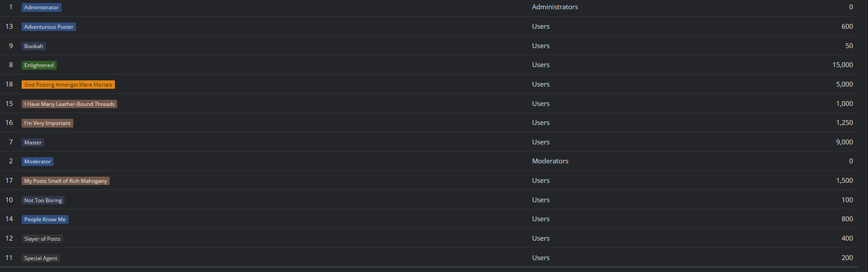Image resolution: width=868 pixels, height=272 pixels.
Task: Open the green Enlightened rank badge
Action: [39, 65]
